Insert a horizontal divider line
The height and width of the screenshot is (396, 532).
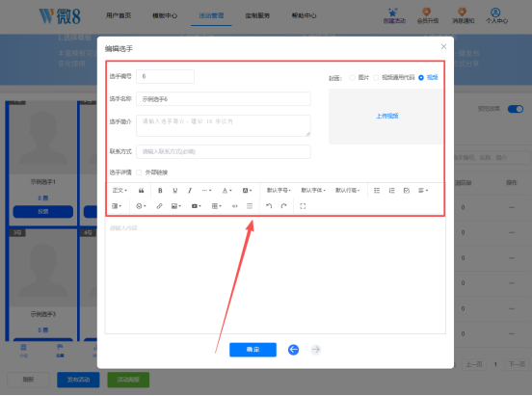pyautogui.click(x=250, y=206)
